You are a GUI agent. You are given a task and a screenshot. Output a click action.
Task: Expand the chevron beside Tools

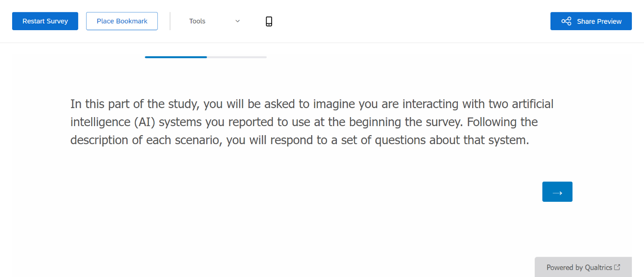237,21
